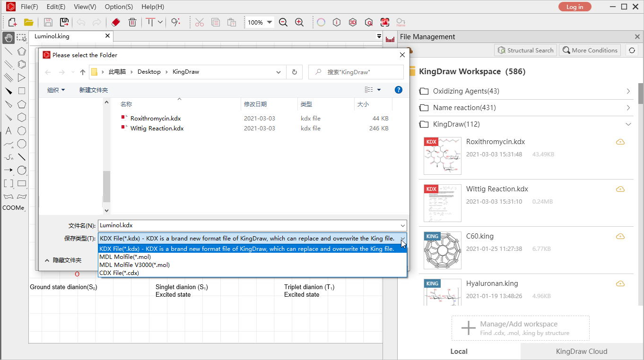Open the View(V) menu

(85, 7)
